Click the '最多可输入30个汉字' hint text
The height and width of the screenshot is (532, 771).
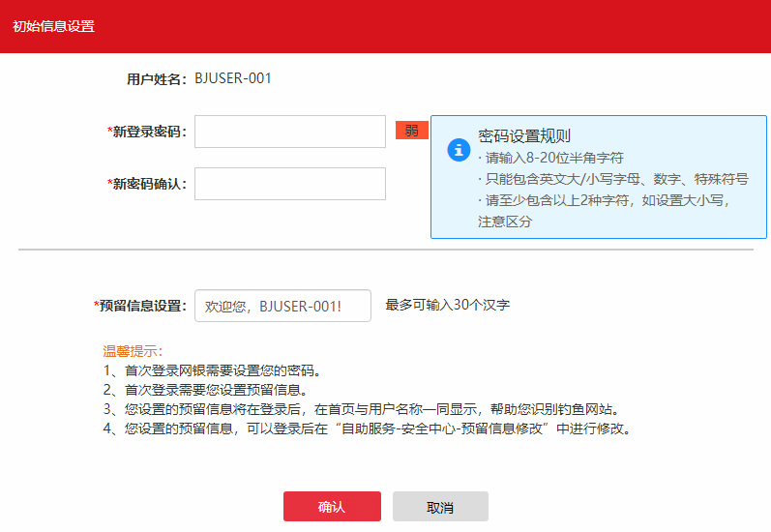coord(447,306)
